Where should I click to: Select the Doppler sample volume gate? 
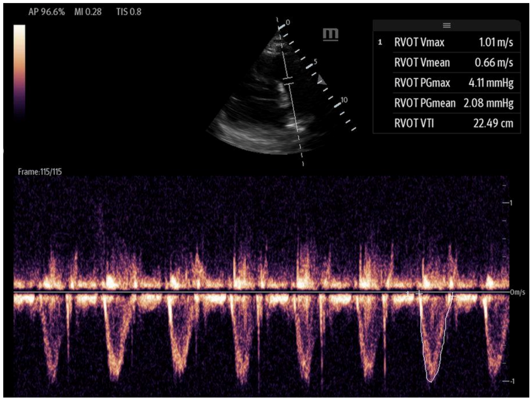[x=288, y=81]
